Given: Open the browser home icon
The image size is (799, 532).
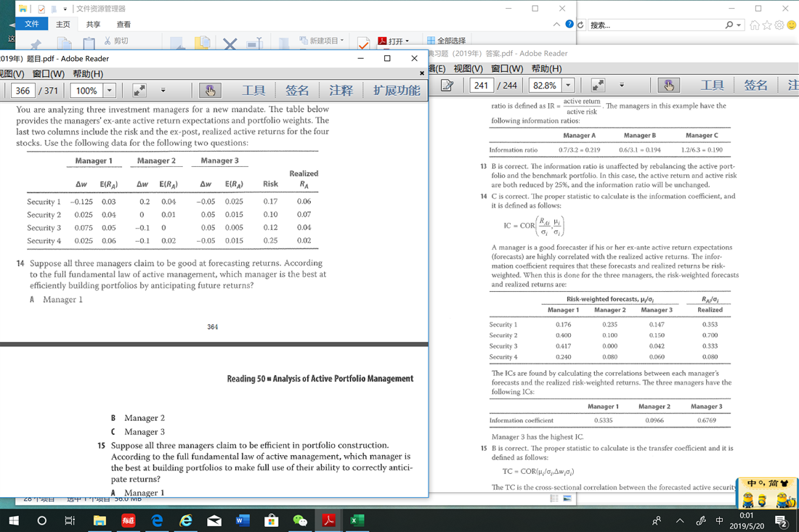Looking at the screenshot, I should pyautogui.click(x=755, y=25).
